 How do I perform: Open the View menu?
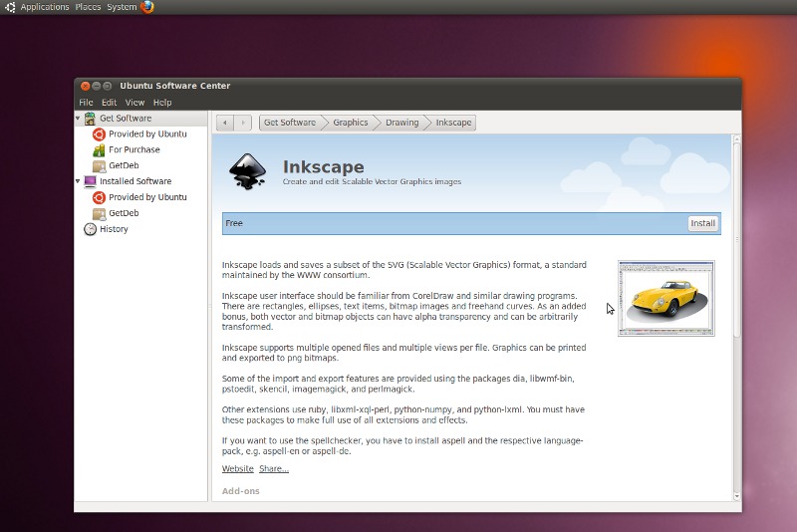coord(134,103)
